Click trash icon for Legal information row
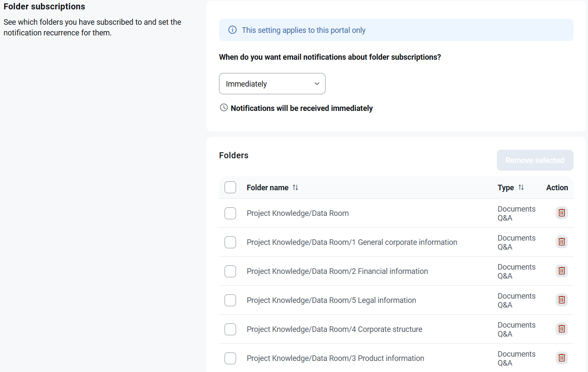588x372 pixels. [x=562, y=299]
